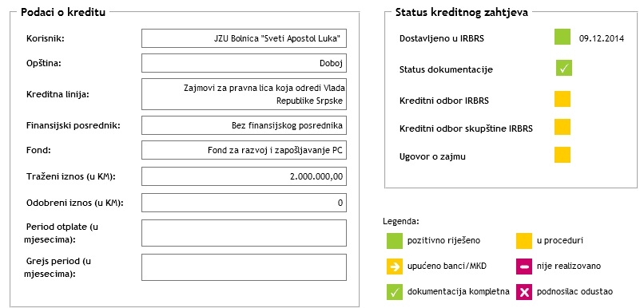This screenshot has height=308, width=644.
Task: Click the legend minus icon nije realizovano
Action: (524, 267)
